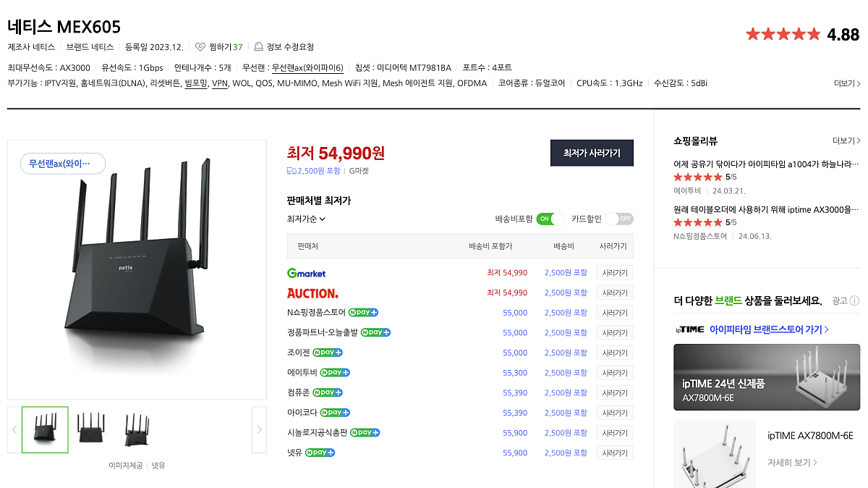Click the 브랜드 네티스 label
The height and width of the screenshot is (488, 868).
click(90, 47)
